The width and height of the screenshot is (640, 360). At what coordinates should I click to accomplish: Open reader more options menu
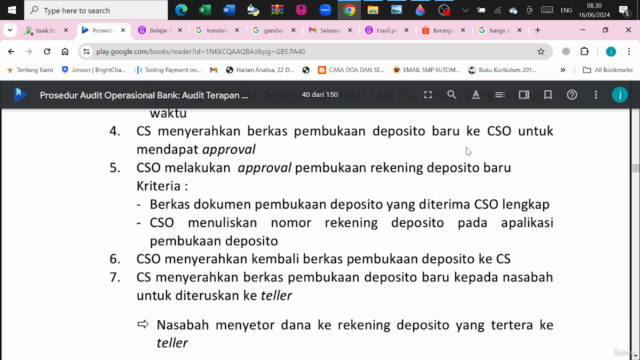coord(596,95)
